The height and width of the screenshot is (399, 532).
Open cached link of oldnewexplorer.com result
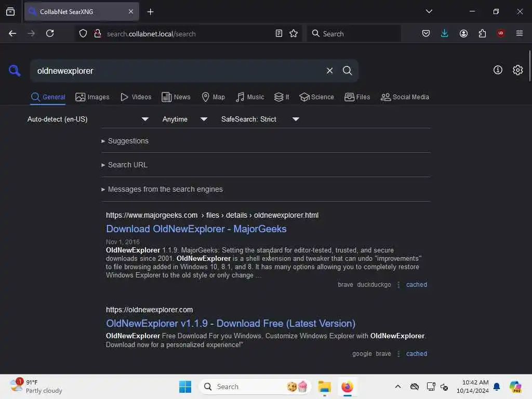[416, 353]
